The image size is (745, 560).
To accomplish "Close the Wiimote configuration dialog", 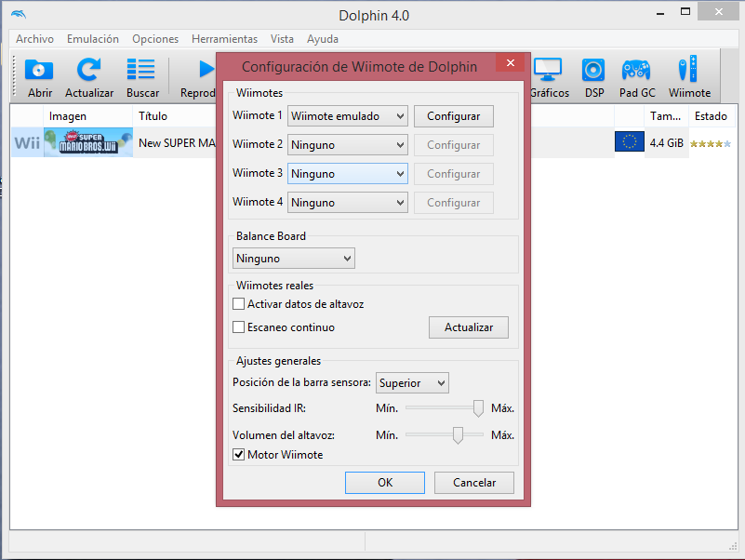I will click(511, 62).
